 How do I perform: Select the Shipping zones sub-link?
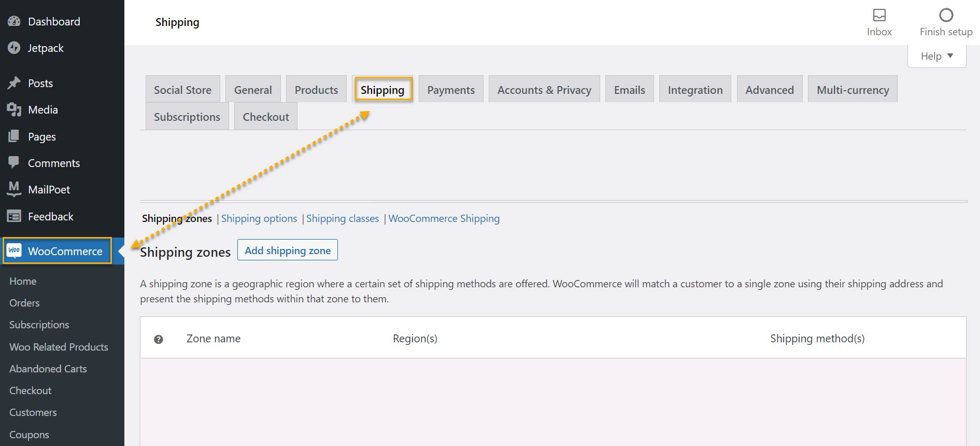point(177,218)
